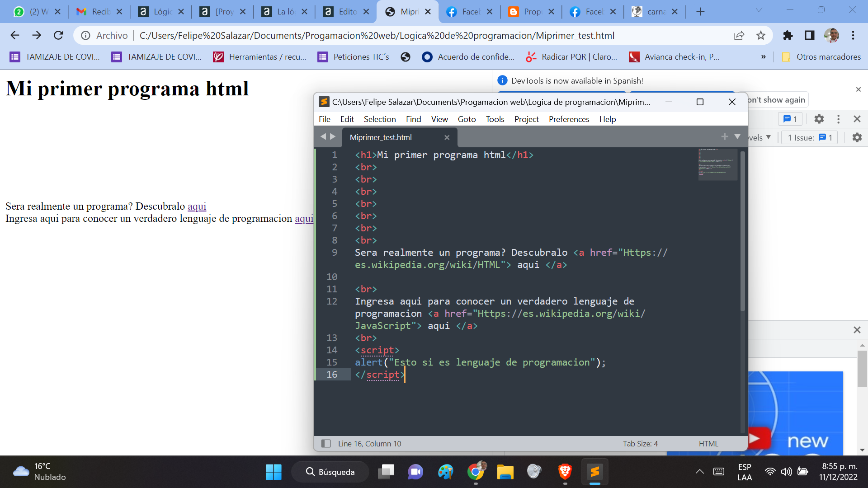The image size is (868, 488).
Task: Click the share page icon in address bar
Action: point(739,35)
